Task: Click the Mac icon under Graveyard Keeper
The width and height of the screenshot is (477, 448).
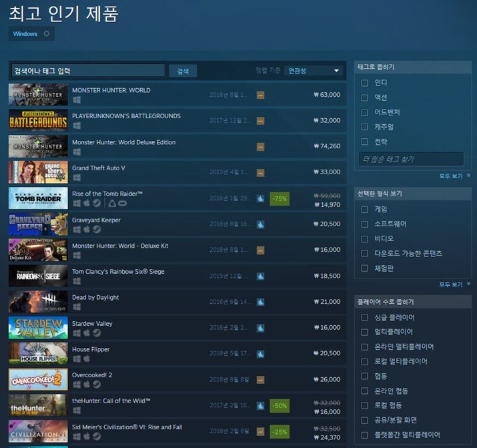Action: 87,229
